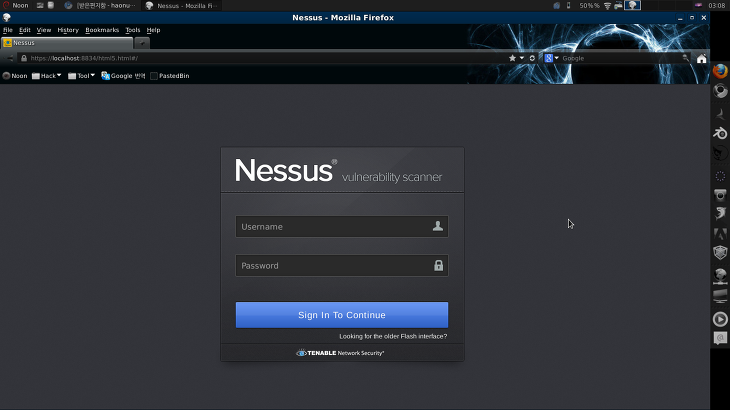Launch Firefox from the side dock
The image size is (730, 410).
[720, 71]
